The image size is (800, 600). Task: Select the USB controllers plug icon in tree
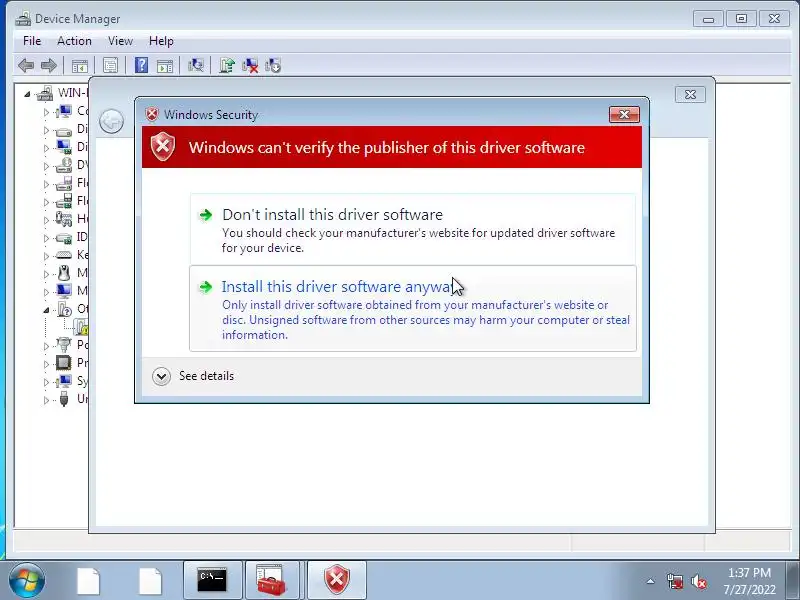point(64,398)
